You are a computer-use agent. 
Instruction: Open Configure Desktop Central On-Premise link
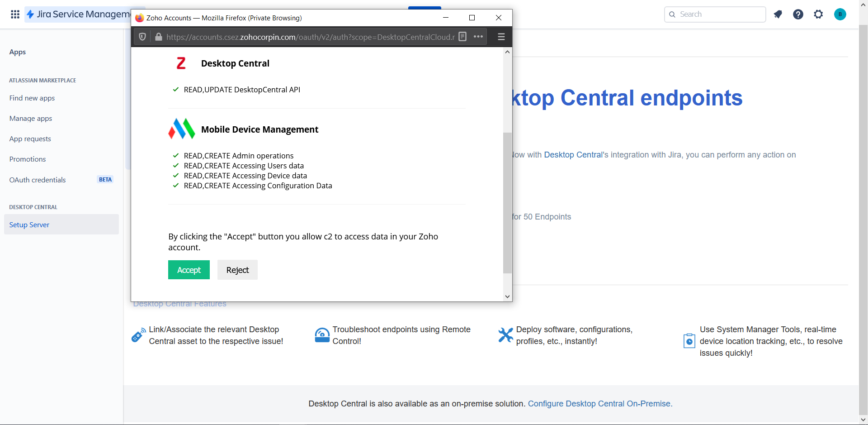coord(600,404)
